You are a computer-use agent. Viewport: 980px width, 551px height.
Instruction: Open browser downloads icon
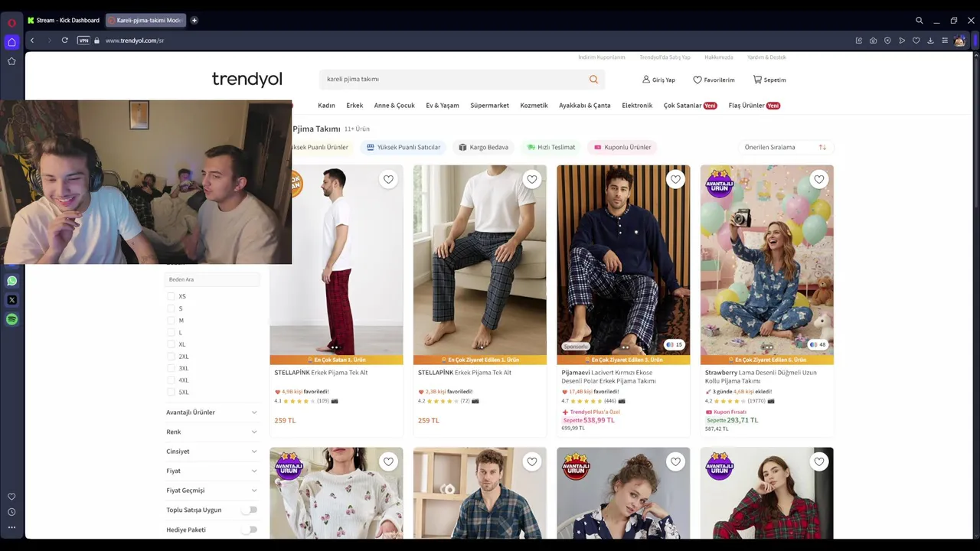click(930, 41)
